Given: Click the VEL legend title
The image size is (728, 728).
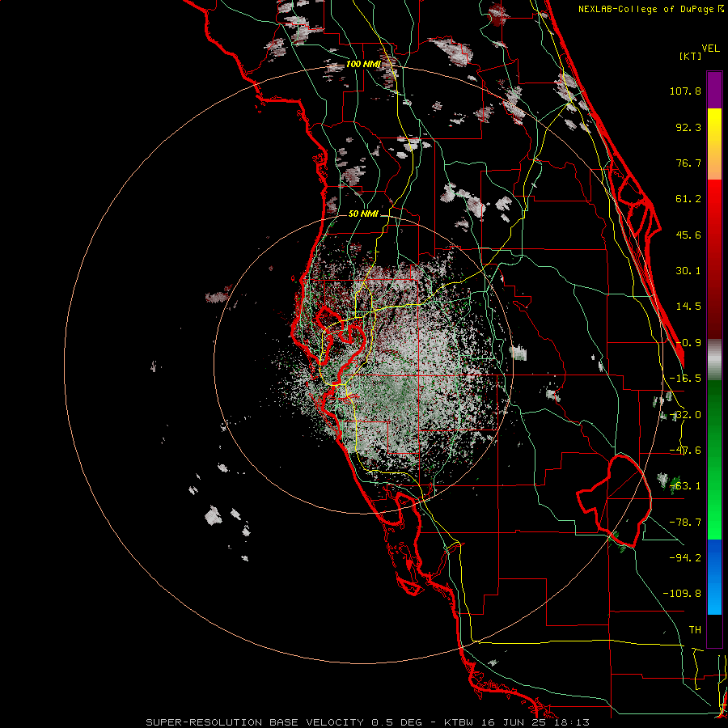Looking at the screenshot, I should pos(710,49).
